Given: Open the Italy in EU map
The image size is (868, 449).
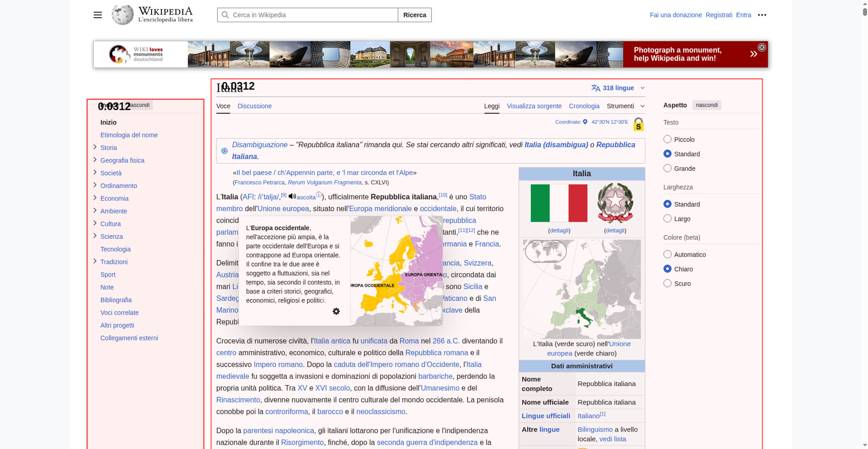Looking at the screenshot, I should pyautogui.click(x=582, y=289).
